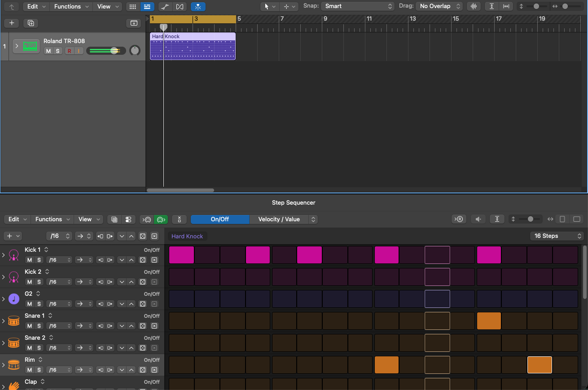Open the Add row plus button in Step Sequencer
Screen dimensions: 588x390
coord(13,236)
